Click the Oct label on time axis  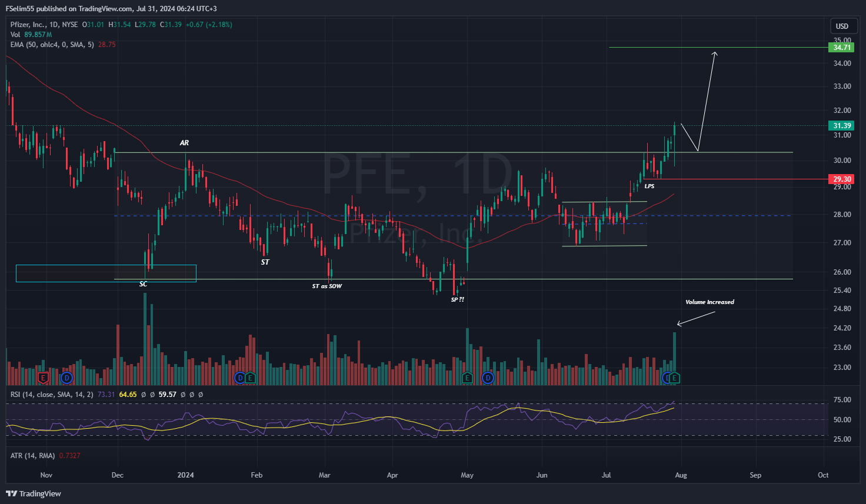tap(823, 475)
